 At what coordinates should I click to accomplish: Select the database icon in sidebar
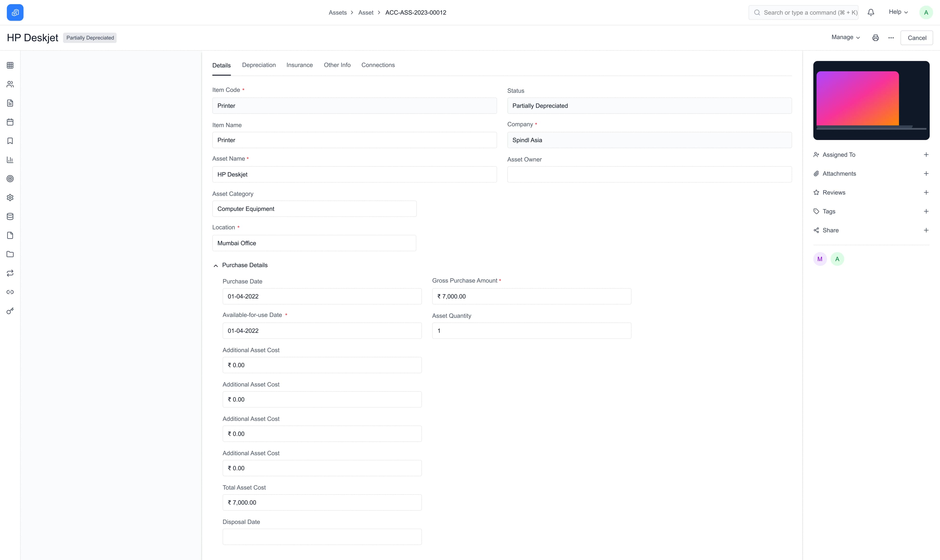pyautogui.click(x=10, y=216)
